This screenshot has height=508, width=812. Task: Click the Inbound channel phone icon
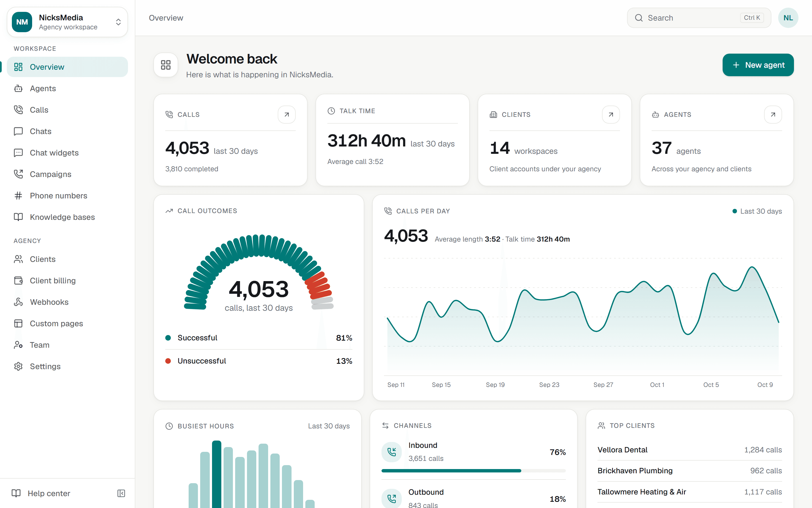click(x=392, y=452)
